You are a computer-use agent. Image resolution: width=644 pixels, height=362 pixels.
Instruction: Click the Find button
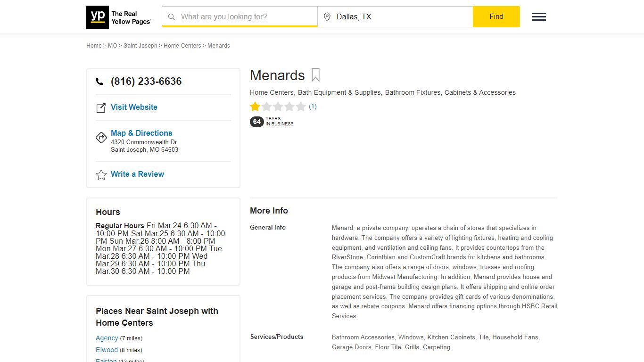tap(496, 16)
